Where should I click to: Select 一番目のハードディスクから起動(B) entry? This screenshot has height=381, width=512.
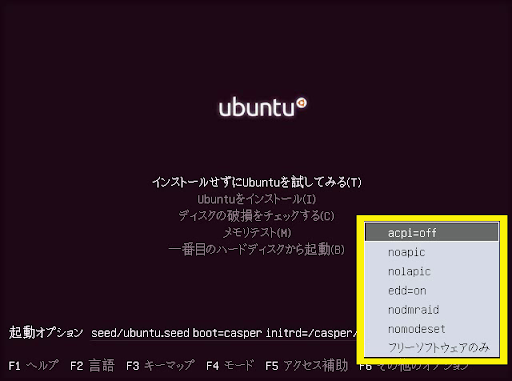(x=256, y=249)
